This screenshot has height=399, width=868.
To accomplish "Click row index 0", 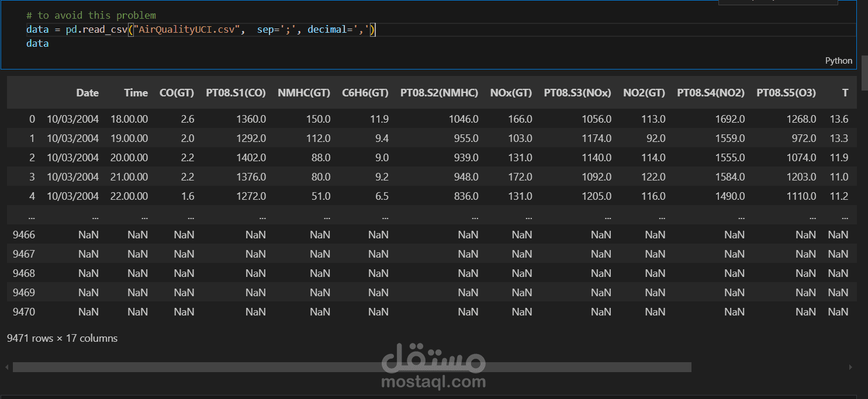I will pyautogui.click(x=32, y=119).
